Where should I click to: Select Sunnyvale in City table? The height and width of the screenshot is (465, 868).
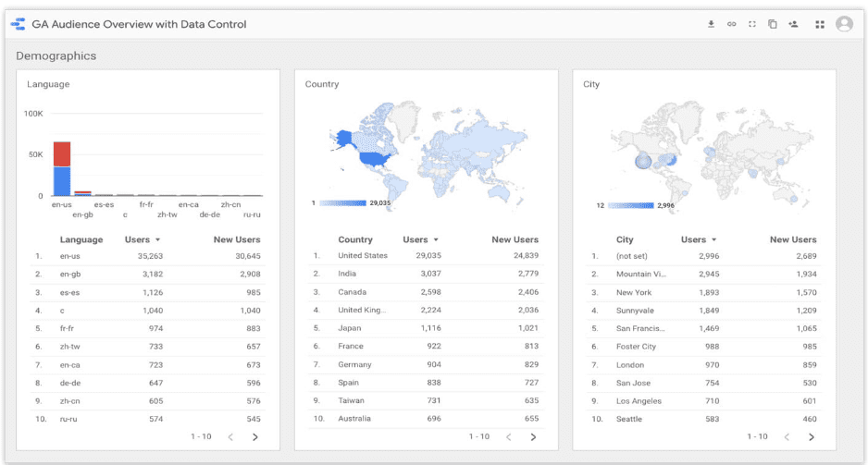tap(703, 311)
